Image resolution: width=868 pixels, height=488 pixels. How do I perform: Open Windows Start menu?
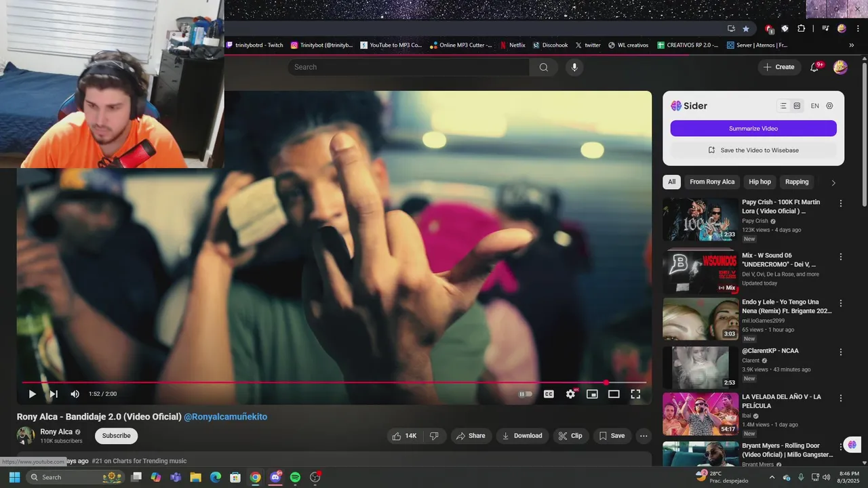coord(14,477)
